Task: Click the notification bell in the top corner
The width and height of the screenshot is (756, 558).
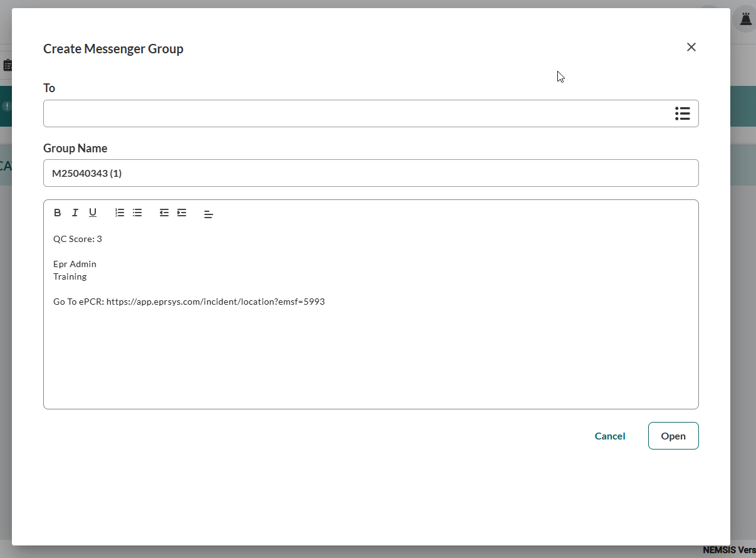Action: click(745, 18)
